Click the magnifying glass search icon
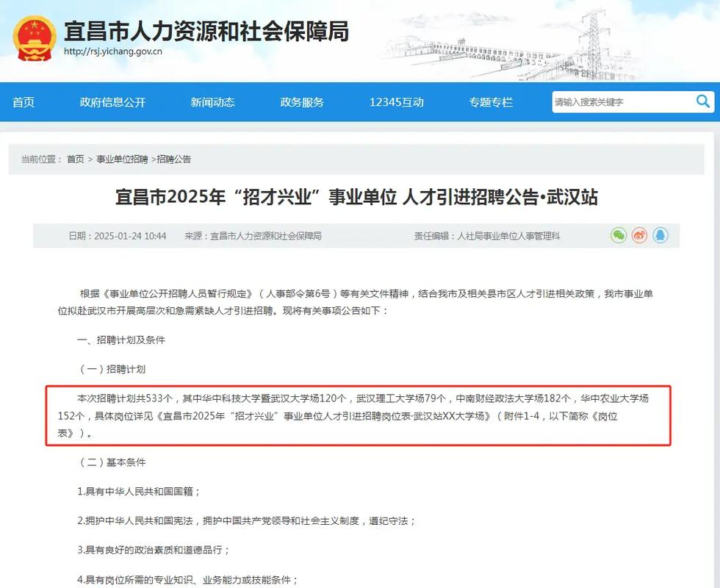Screen dimensions: 720x588 pos(703,101)
